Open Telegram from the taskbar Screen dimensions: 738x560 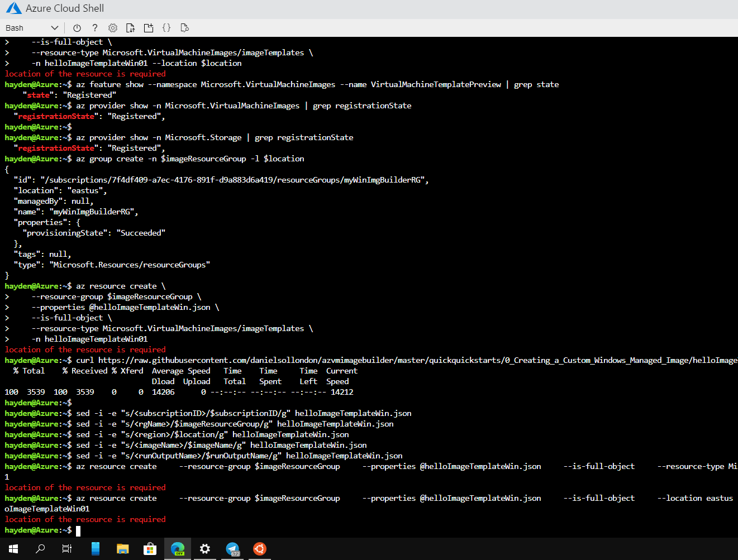click(232, 549)
